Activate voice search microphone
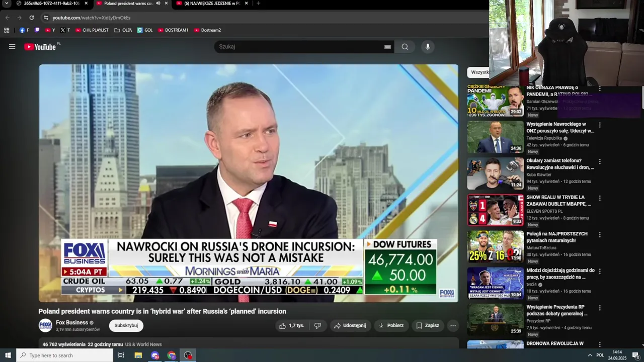644x362 pixels. pos(428,47)
